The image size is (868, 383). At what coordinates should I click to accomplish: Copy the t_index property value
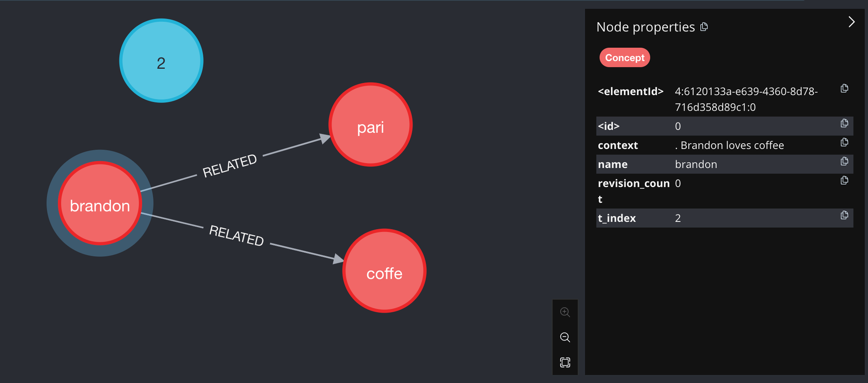(x=844, y=215)
